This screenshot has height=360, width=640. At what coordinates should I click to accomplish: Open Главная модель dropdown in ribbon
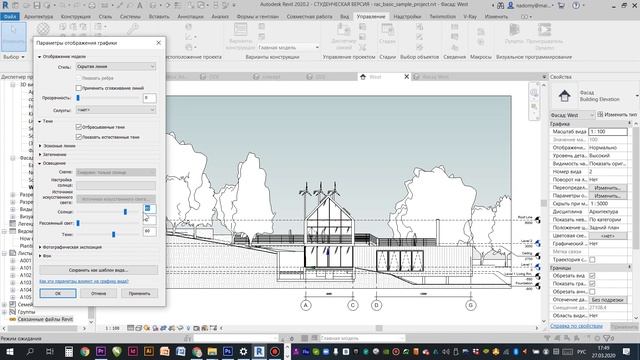[x=289, y=47]
